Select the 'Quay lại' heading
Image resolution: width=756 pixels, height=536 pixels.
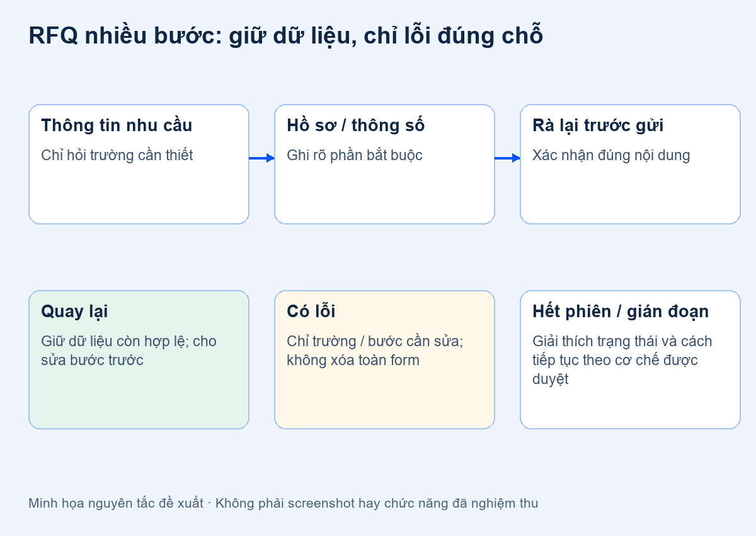pyautogui.click(x=74, y=312)
